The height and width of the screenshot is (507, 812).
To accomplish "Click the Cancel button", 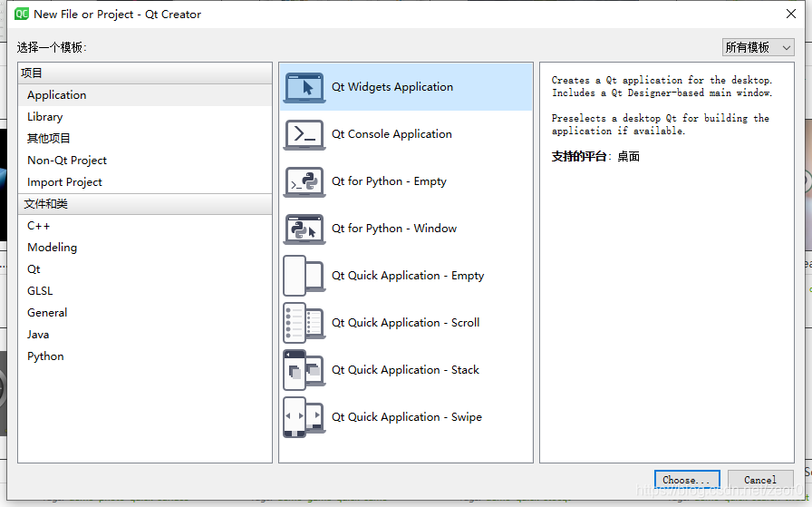I will click(x=760, y=480).
